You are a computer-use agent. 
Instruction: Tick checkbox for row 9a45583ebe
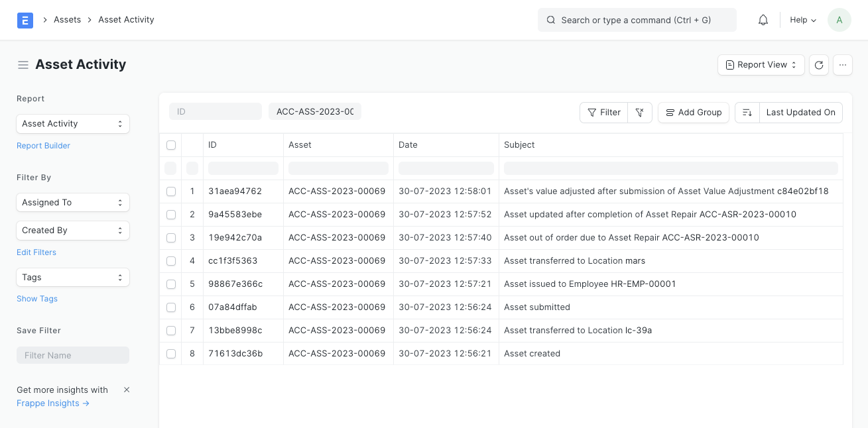(x=171, y=215)
